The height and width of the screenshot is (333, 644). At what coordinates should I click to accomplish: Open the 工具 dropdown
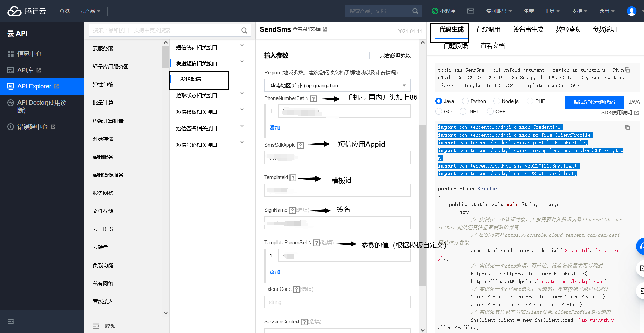[x=552, y=11]
